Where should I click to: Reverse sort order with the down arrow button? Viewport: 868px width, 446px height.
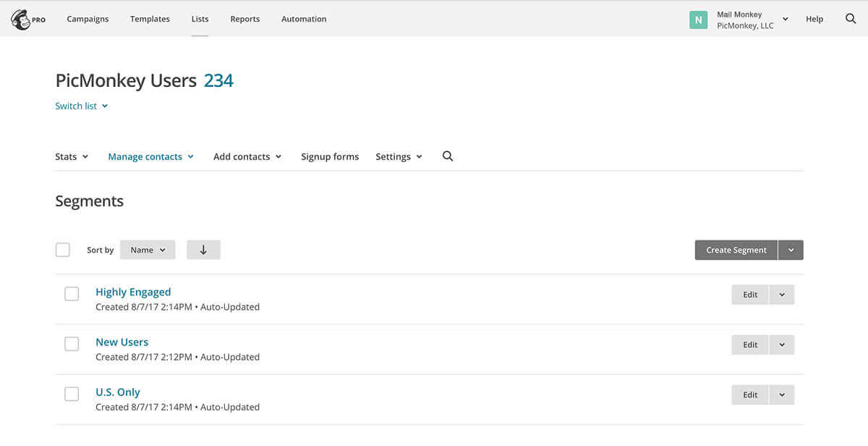203,250
